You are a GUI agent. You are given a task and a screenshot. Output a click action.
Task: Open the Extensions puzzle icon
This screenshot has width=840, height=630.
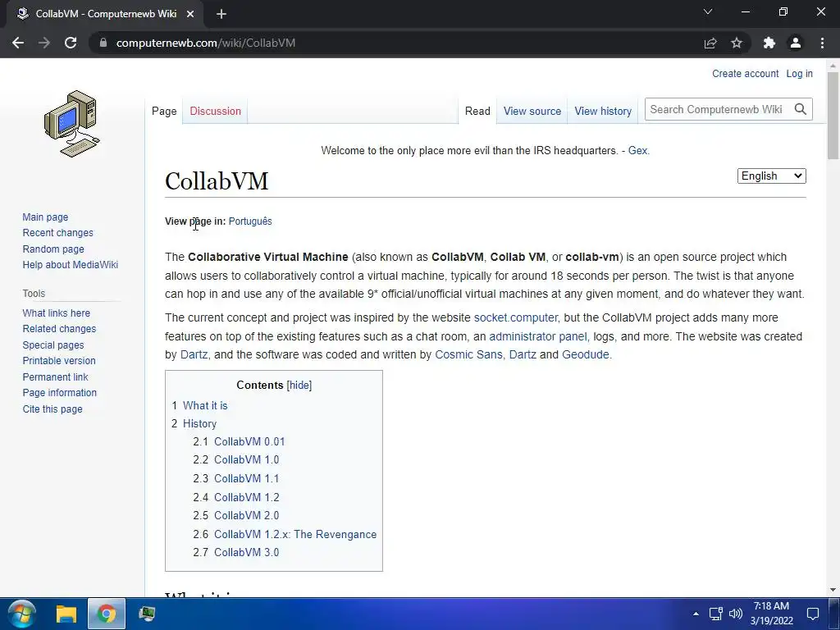pos(769,43)
